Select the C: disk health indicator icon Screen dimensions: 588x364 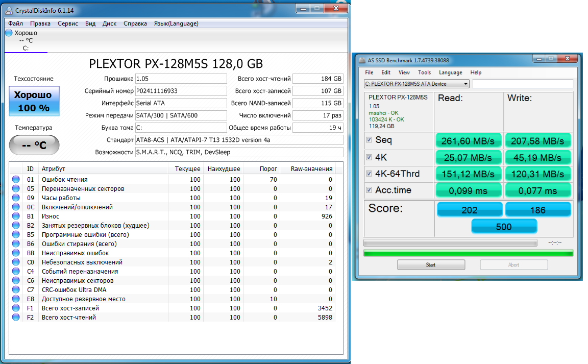point(9,33)
